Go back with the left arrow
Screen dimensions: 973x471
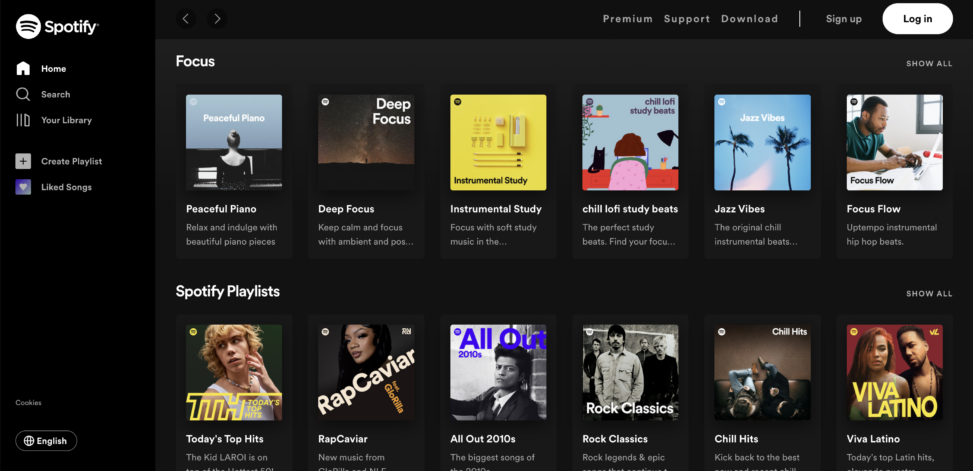[x=186, y=19]
